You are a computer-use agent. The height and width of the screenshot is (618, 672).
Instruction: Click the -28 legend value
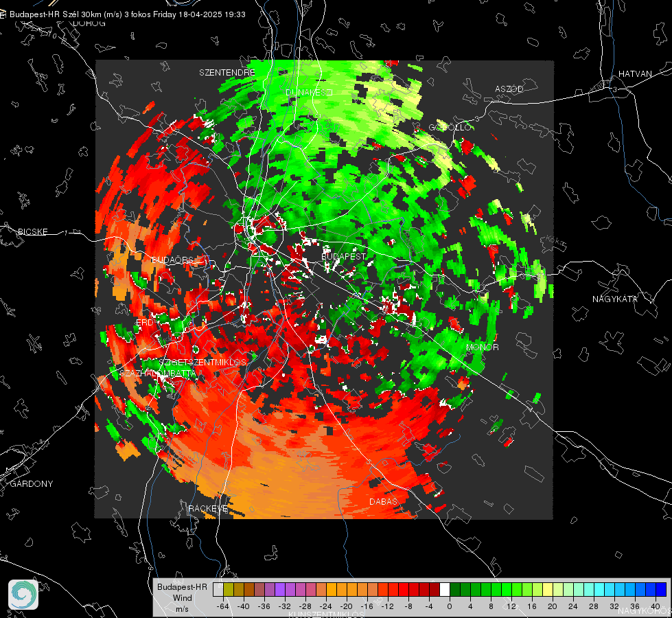tap(305, 606)
